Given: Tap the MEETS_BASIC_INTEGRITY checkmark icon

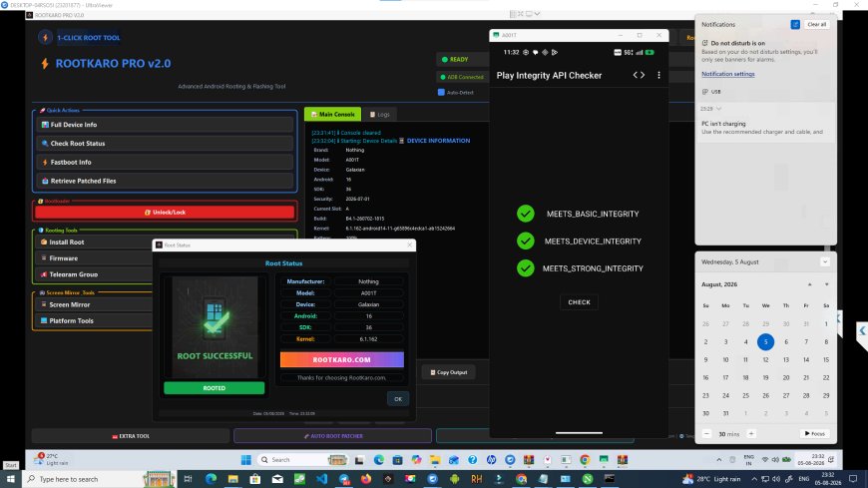Looking at the screenshot, I should (x=526, y=214).
